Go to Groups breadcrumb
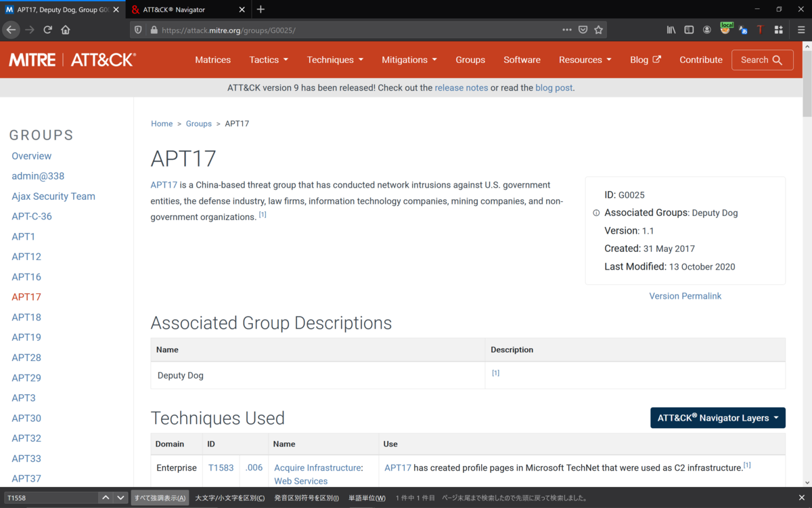The height and width of the screenshot is (508, 812). [x=199, y=124]
